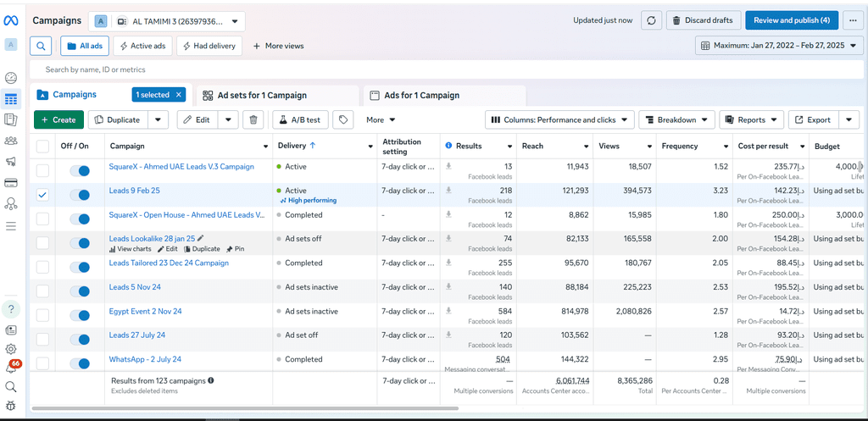Open All tools hamburger menu icon

11,225
